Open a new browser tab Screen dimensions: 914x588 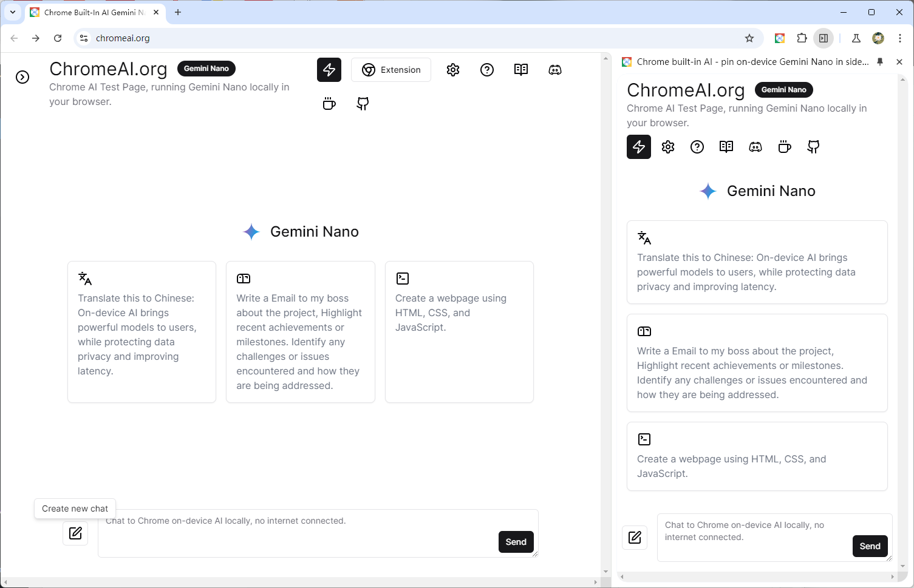point(178,12)
